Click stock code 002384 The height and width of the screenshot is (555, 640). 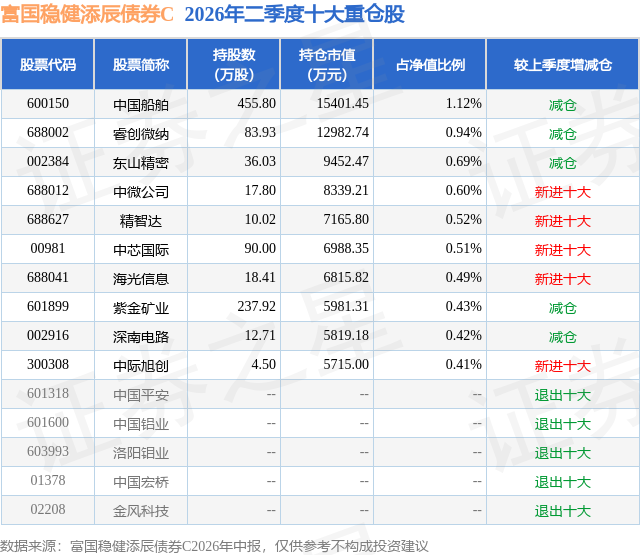click(48, 162)
